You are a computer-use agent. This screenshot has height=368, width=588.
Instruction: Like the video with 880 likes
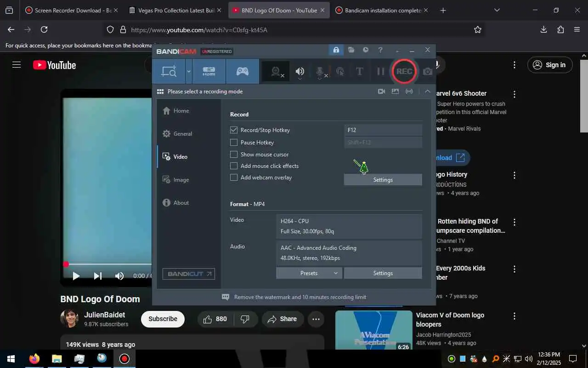(215, 319)
